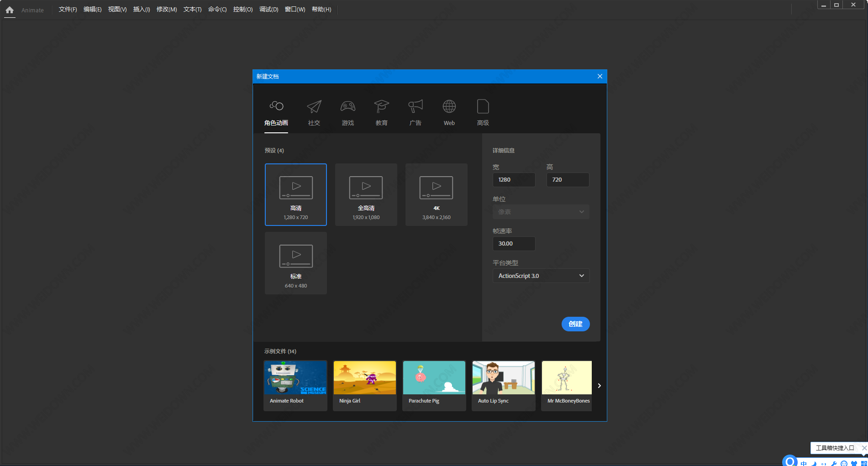868x466 pixels.
Task: Open the 调试(D) menu
Action: [x=268, y=10]
